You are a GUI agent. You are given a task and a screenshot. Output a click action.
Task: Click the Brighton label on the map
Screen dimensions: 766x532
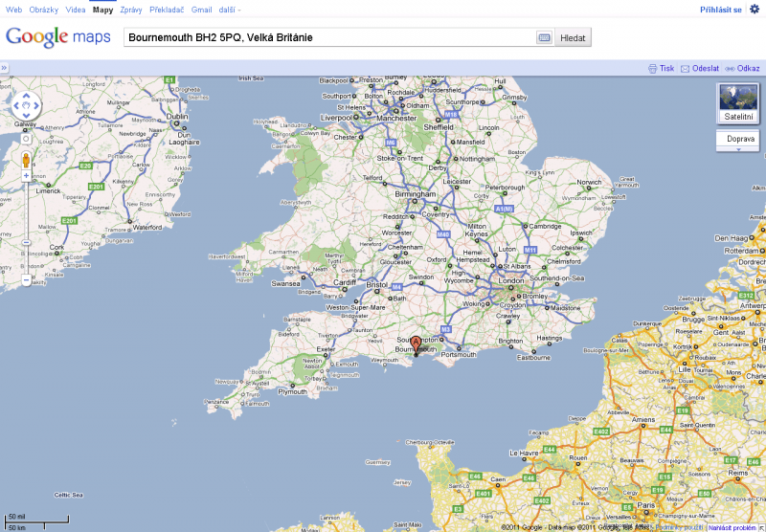pyautogui.click(x=510, y=342)
